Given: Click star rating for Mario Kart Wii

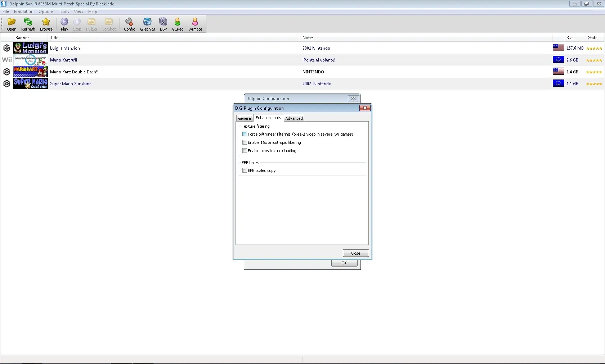Looking at the screenshot, I should pos(594,60).
